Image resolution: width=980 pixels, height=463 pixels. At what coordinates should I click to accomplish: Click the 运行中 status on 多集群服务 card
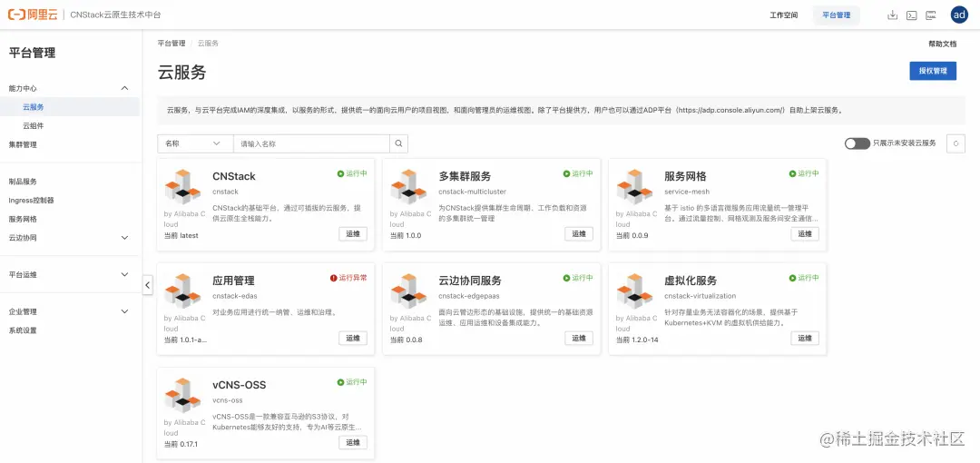click(x=578, y=173)
